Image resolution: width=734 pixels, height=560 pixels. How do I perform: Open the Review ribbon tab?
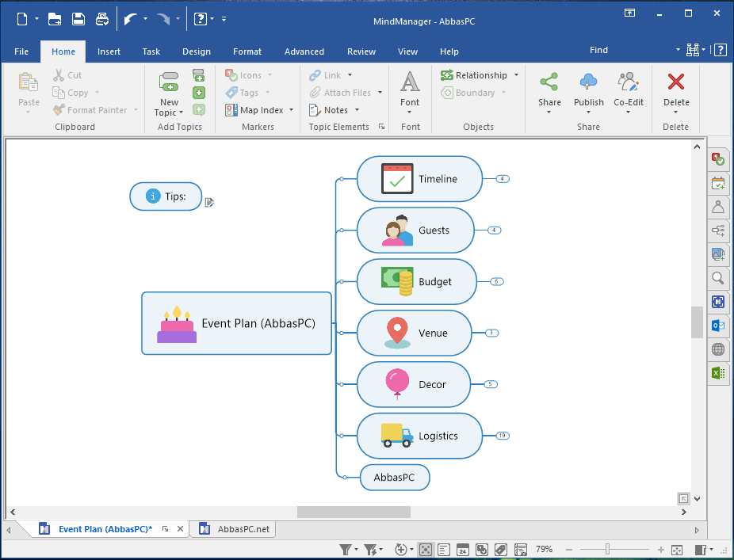[361, 51]
